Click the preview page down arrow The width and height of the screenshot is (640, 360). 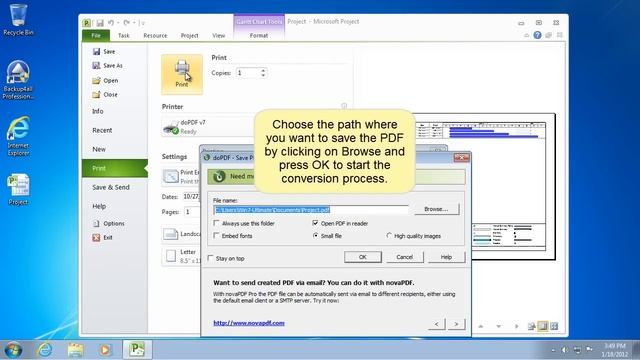click(x=498, y=326)
